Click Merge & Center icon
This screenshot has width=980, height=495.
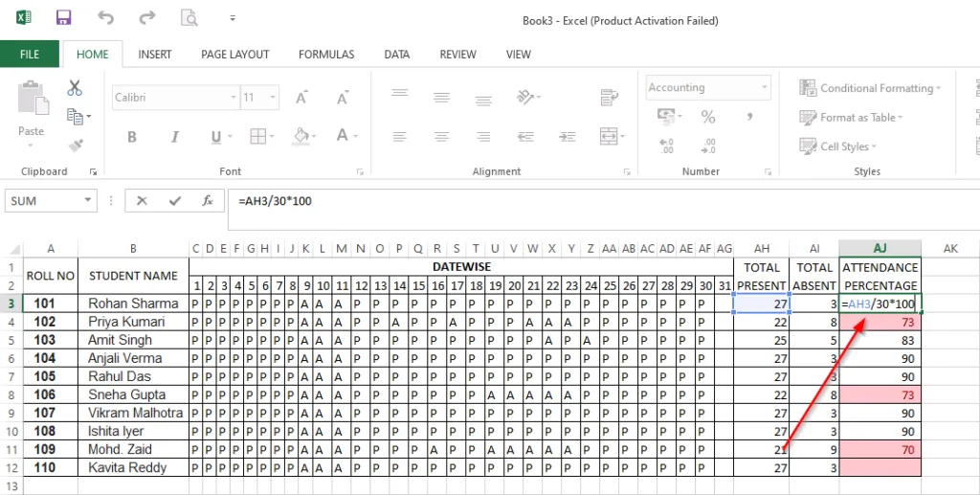(608, 136)
